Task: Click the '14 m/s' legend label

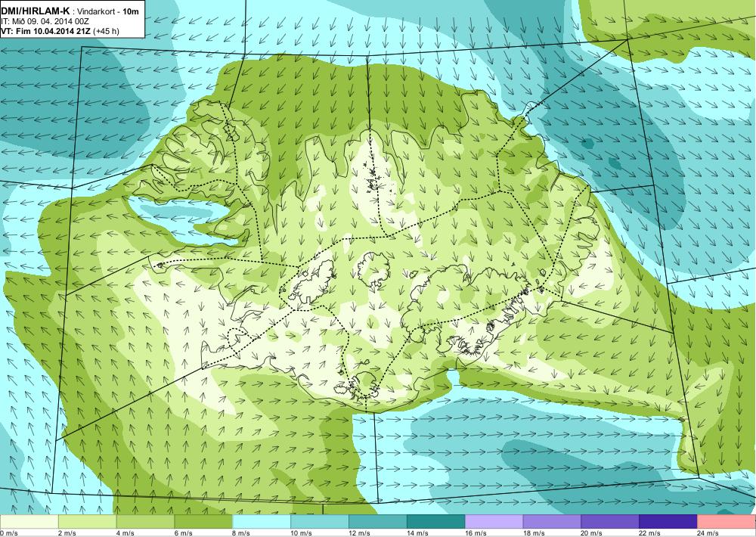Action: 417,533
